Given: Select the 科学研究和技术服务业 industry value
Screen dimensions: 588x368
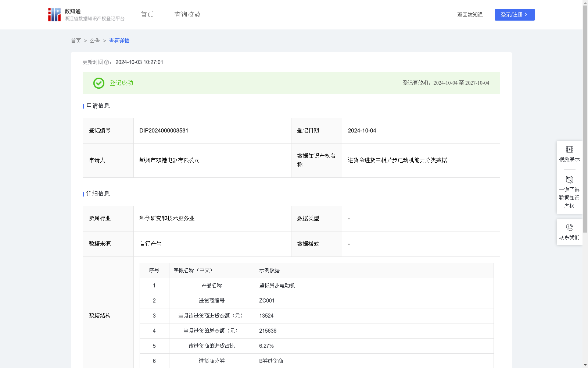Looking at the screenshot, I should [167, 218].
